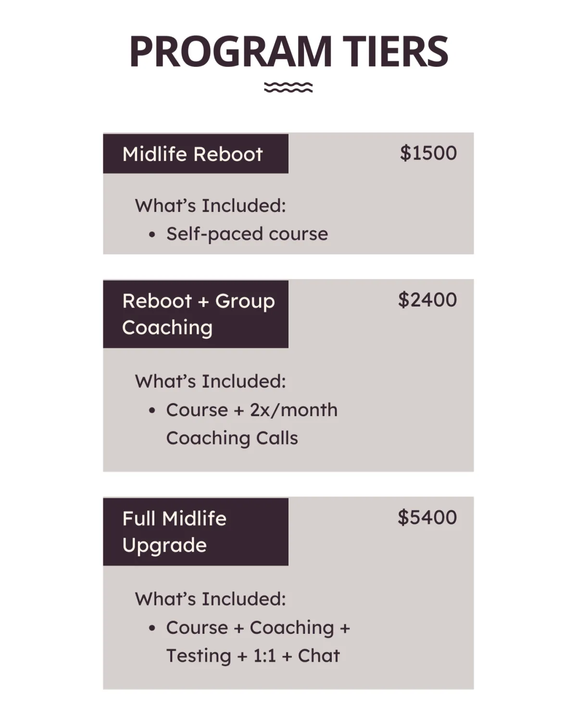Viewport: 577px width, 728px height.
Task: Click the Self-paced course bullet item
Action: tap(247, 234)
